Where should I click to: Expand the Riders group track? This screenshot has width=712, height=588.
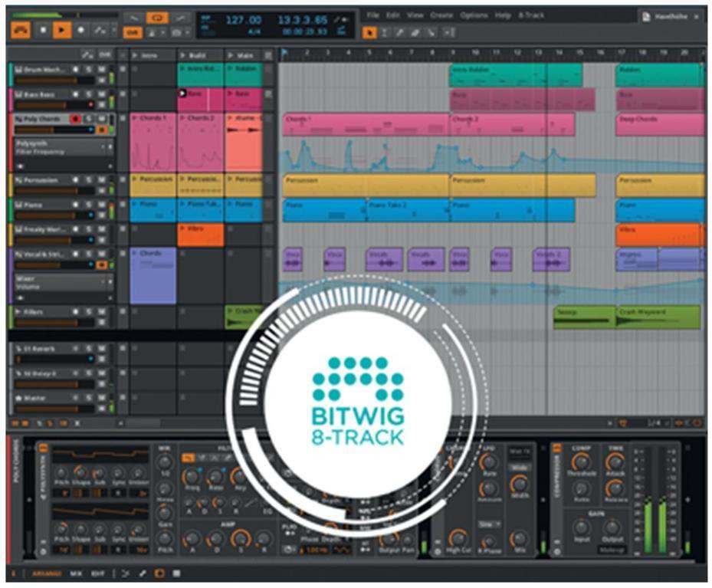coord(18,312)
